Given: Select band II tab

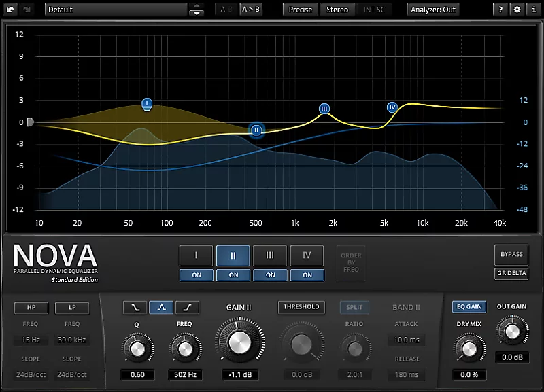Looking at the screenshot, I should 233,255.
